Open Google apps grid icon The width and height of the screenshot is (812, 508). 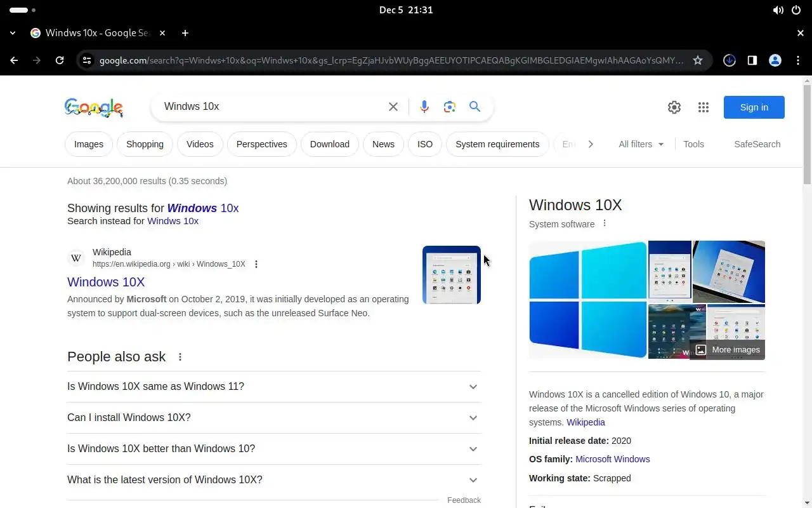coord(704,107)
